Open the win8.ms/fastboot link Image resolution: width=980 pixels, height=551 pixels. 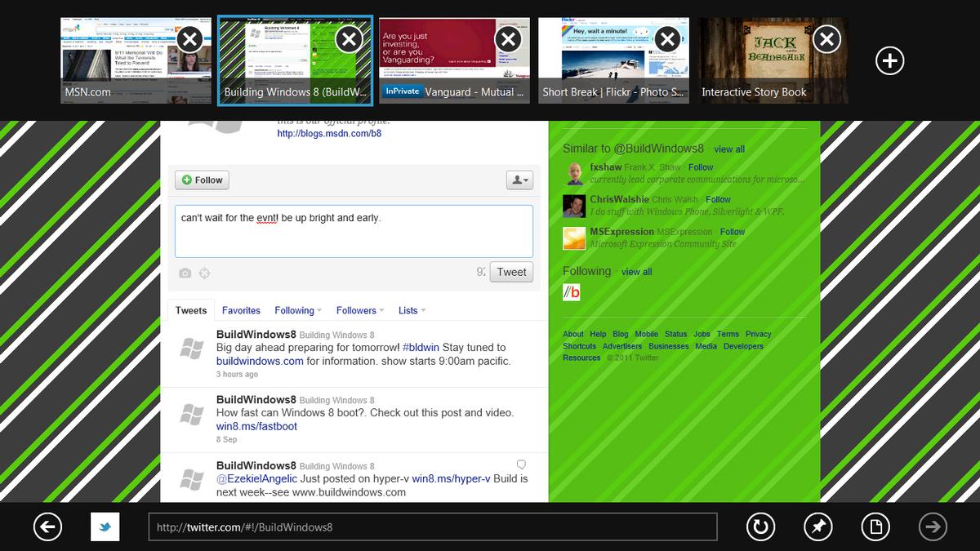tap(256, 426)
